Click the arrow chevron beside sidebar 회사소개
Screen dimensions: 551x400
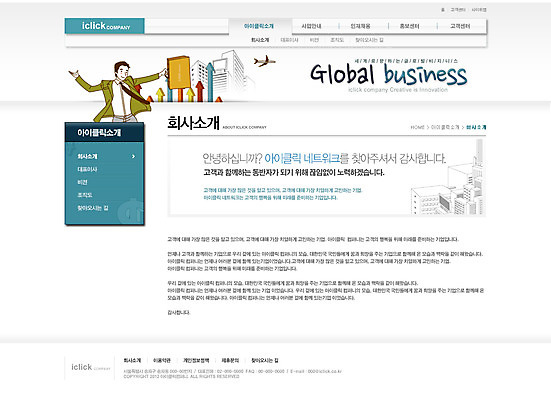(134, 156)
